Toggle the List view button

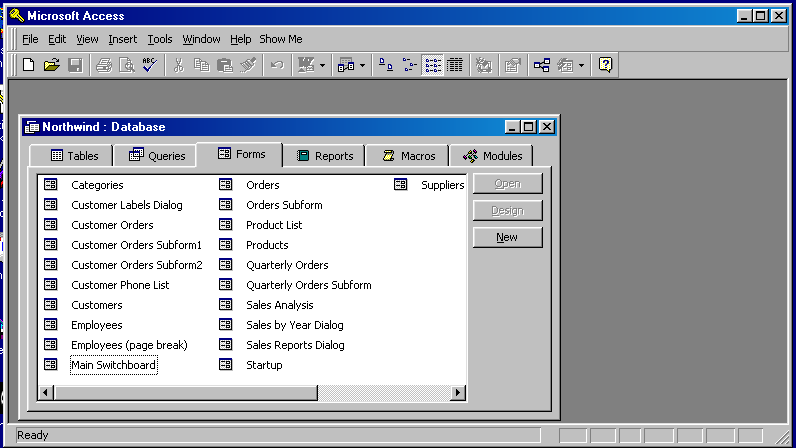[433, 65]
